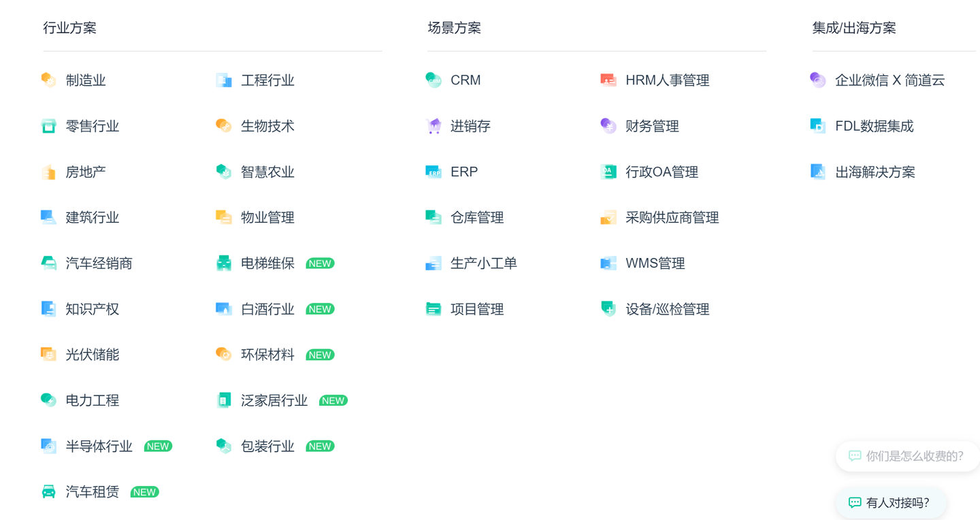Click the 汽车租赁 car icon
980x520 pixels.
48,491
